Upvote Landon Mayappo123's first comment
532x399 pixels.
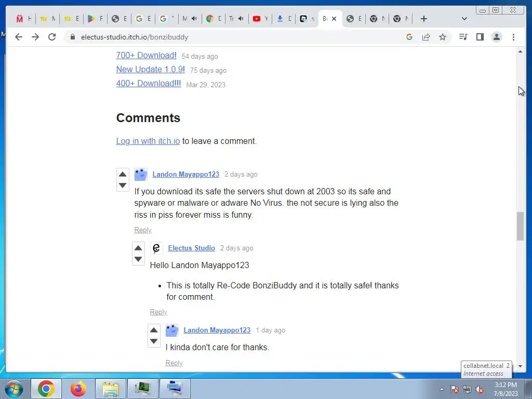(x=123, y=175)
